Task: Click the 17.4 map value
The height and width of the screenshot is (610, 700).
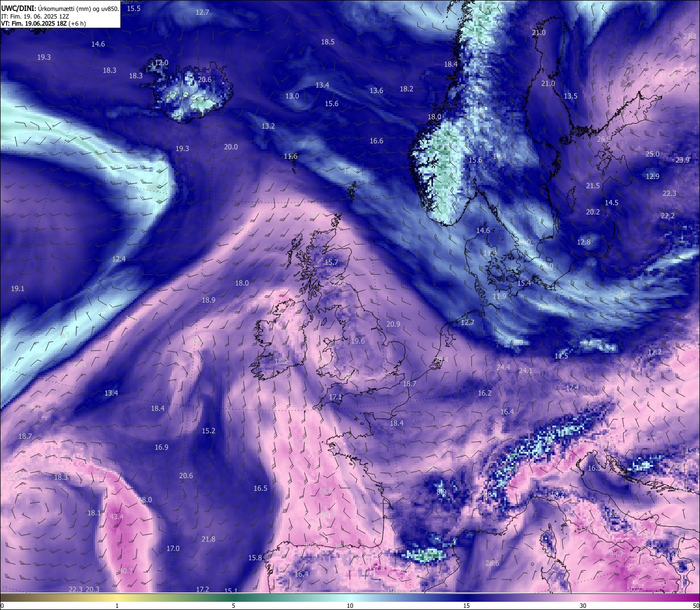Action: coord(572,387)
